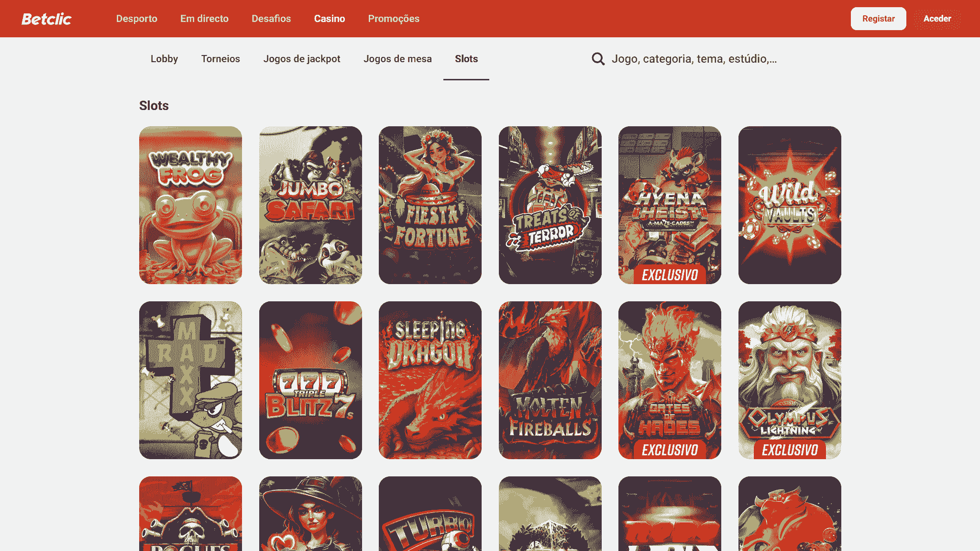Open the Jogos de jackpot tab

click(302, 59)
